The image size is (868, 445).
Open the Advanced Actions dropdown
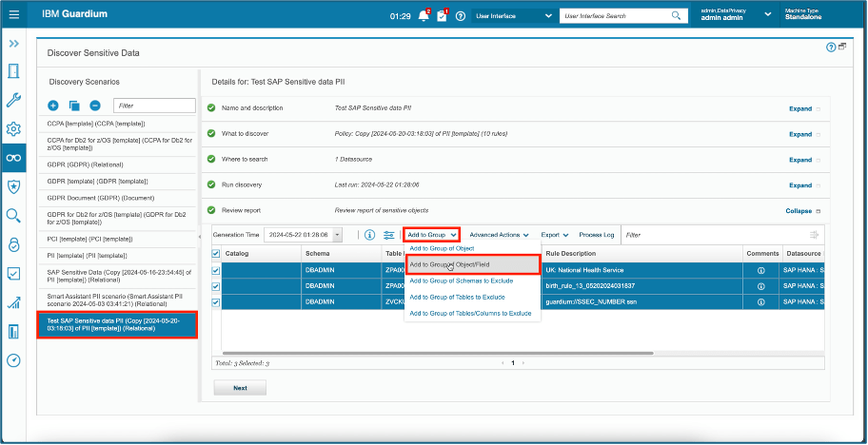(499, 235)
